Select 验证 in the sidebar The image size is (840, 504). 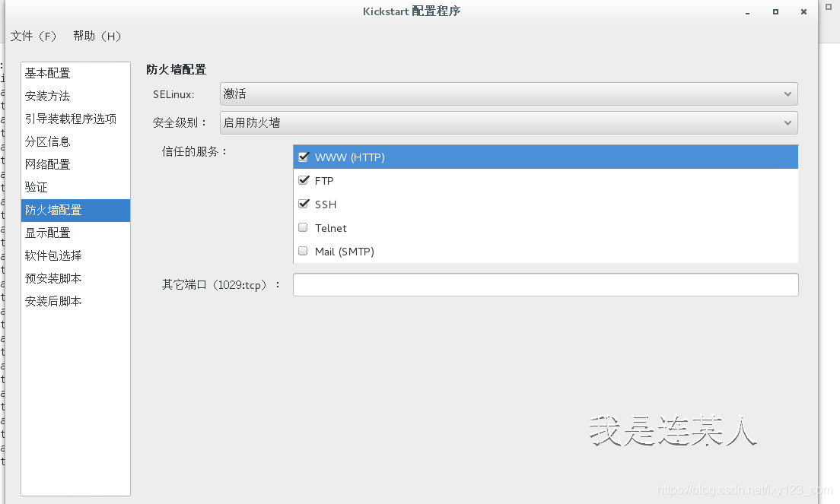click(x=75, y=187)
